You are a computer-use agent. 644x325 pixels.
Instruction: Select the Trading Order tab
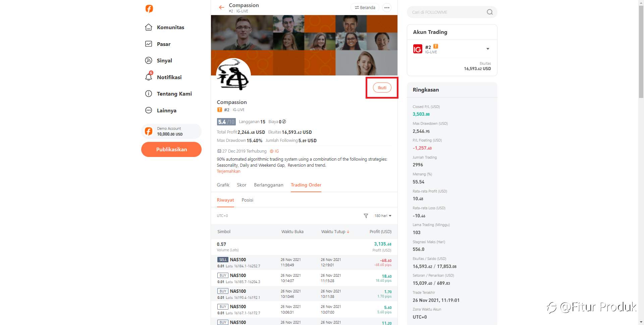306,185
